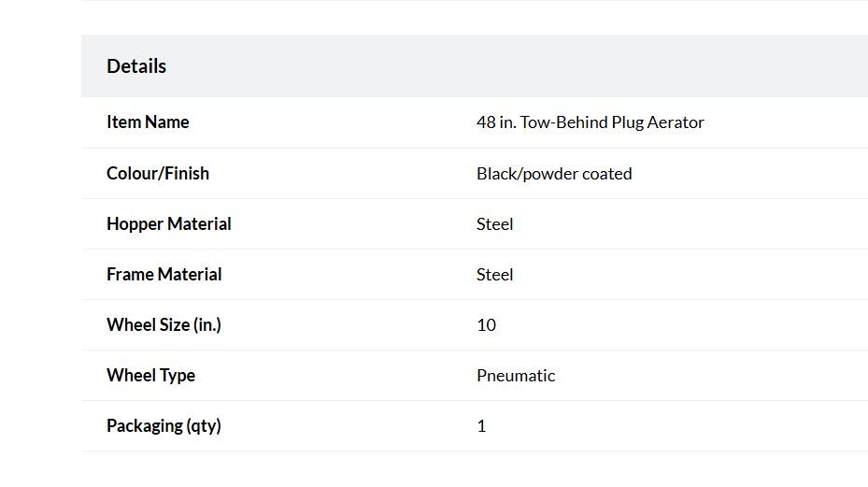Viewport: 868px width, 487px height.
Task: Select the Colour/Finish label
Action: pos(158,174)
